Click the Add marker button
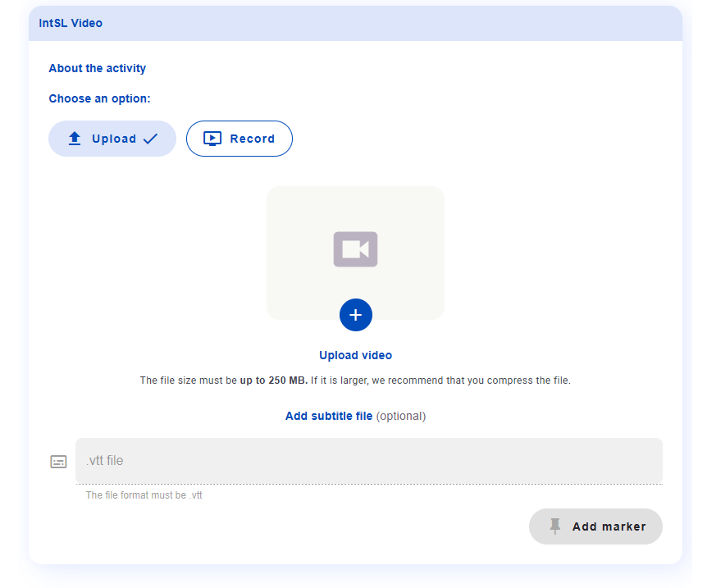707x588 pixels. point(595,526)
